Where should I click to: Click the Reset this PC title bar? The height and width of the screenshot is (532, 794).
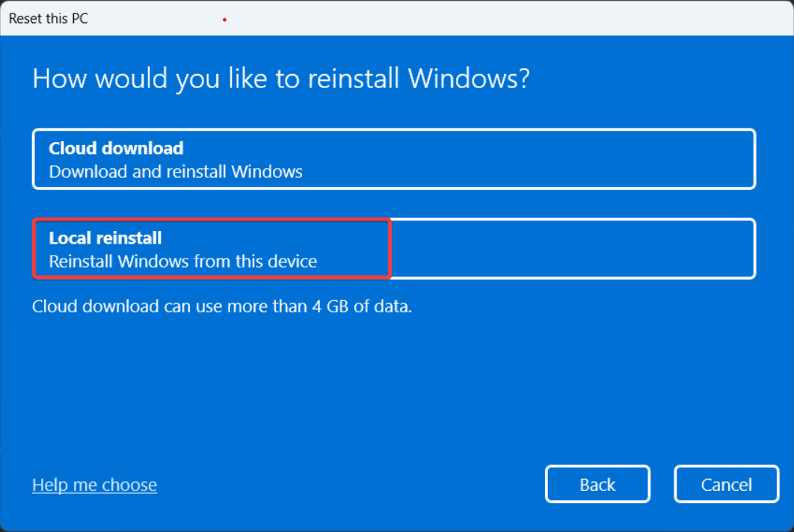pyautogui.click(x=47, y=18)
